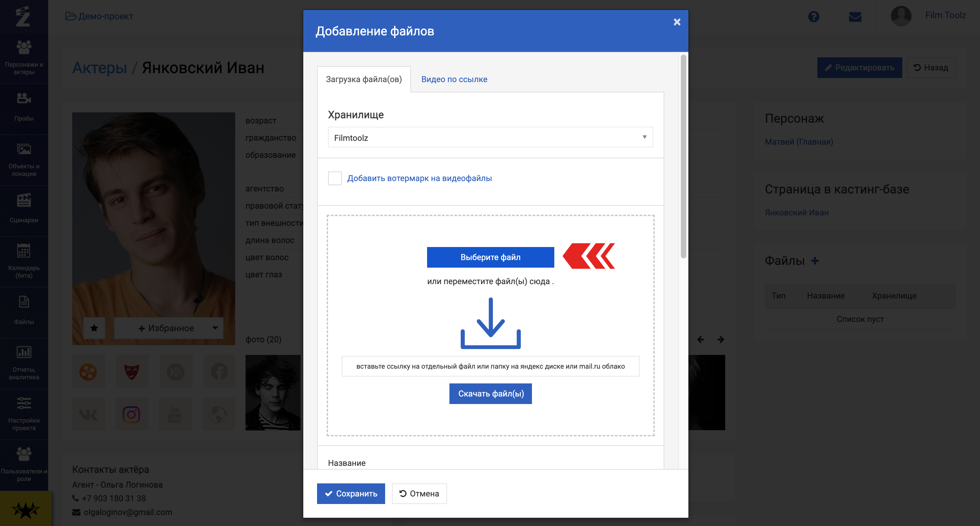Go to previous photo with left arrow

[700, 339]
